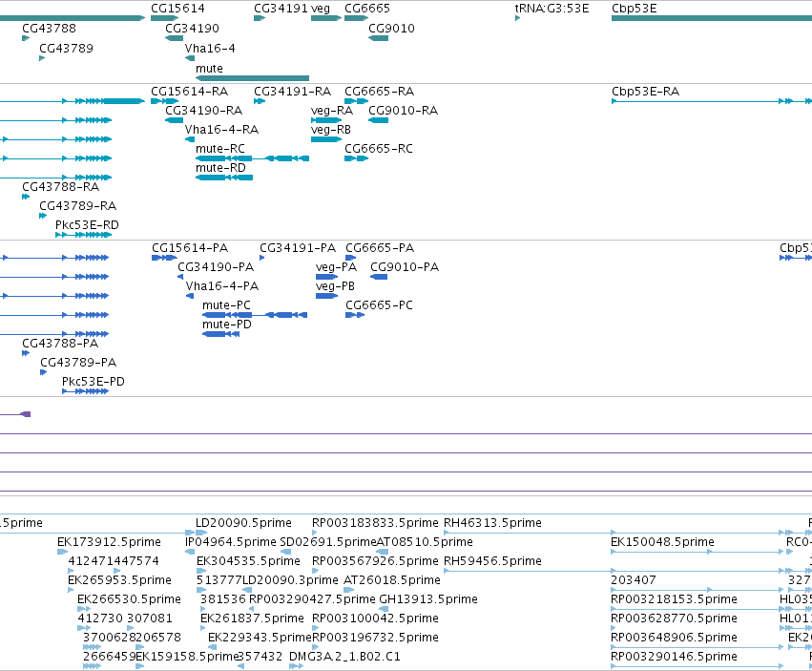Screen dimensions: 812x671
Task: Select the EK261837.5prime EST label
Action: tap(252, 619)
